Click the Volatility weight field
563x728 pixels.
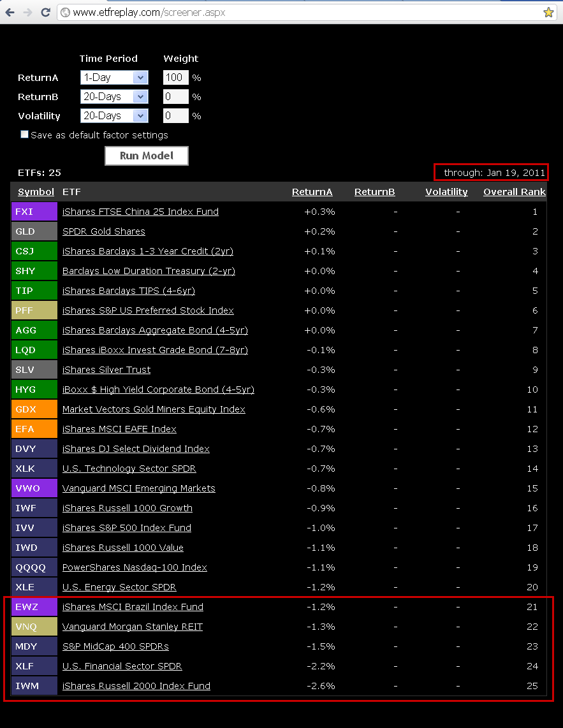175,115
